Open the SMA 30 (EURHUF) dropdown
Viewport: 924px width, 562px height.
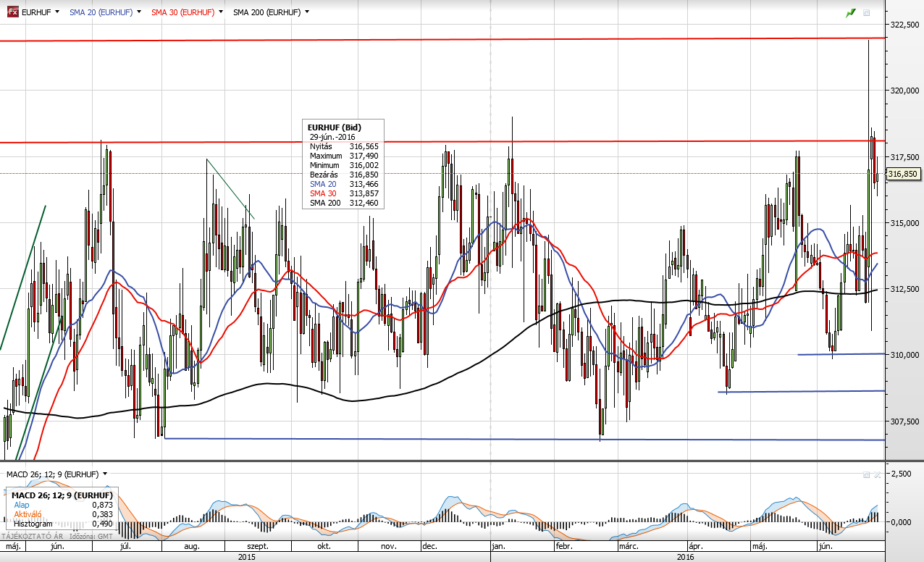click(219, 12)
